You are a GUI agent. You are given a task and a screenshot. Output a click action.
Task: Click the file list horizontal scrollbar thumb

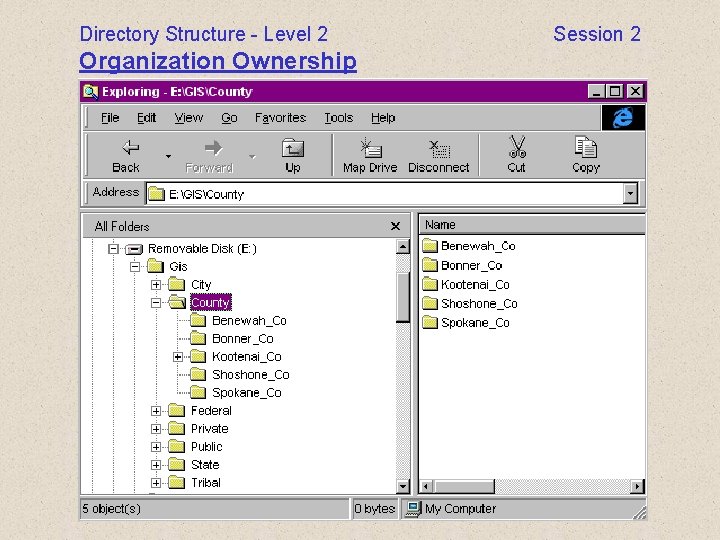(464, 486)
